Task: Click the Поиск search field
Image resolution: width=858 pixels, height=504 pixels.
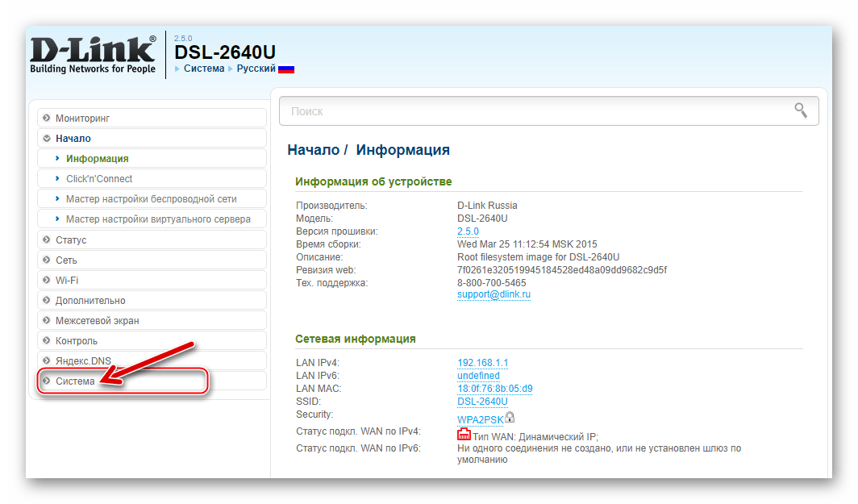Action: [549, 111]
